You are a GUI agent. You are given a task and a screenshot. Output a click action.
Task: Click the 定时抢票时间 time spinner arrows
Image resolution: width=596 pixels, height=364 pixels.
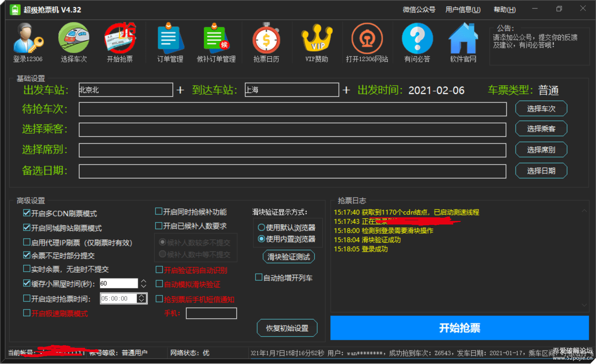coord(142,298)
